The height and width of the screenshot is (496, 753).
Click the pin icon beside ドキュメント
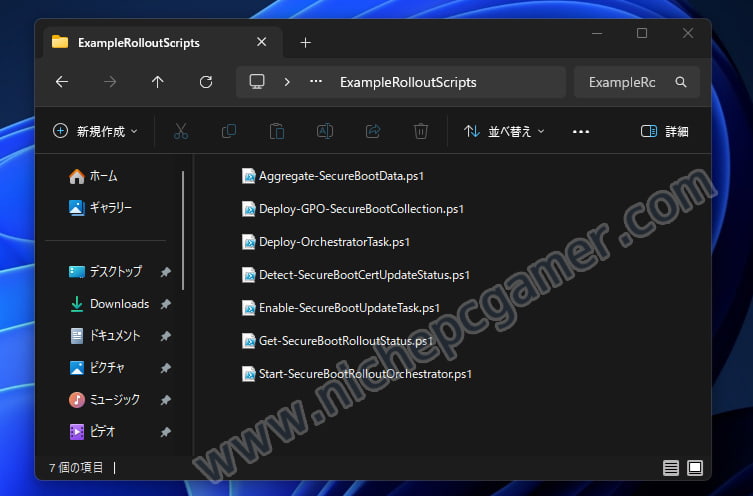coord(166,336)
